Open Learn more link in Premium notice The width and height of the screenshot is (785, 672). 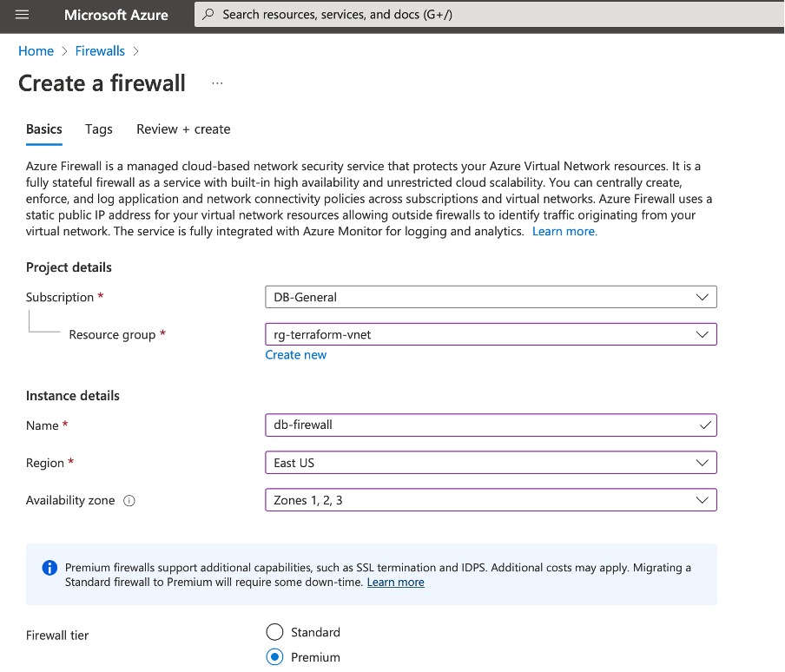395,583
